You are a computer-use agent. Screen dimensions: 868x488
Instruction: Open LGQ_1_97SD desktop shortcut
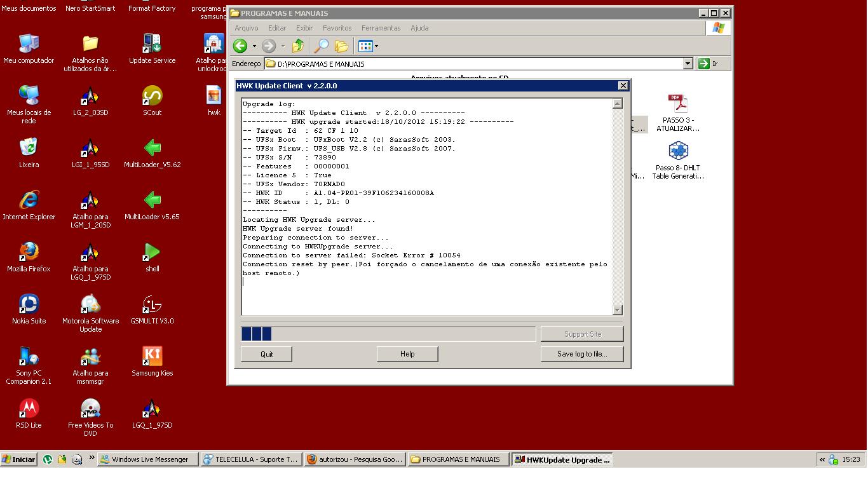tap(152, 414)
